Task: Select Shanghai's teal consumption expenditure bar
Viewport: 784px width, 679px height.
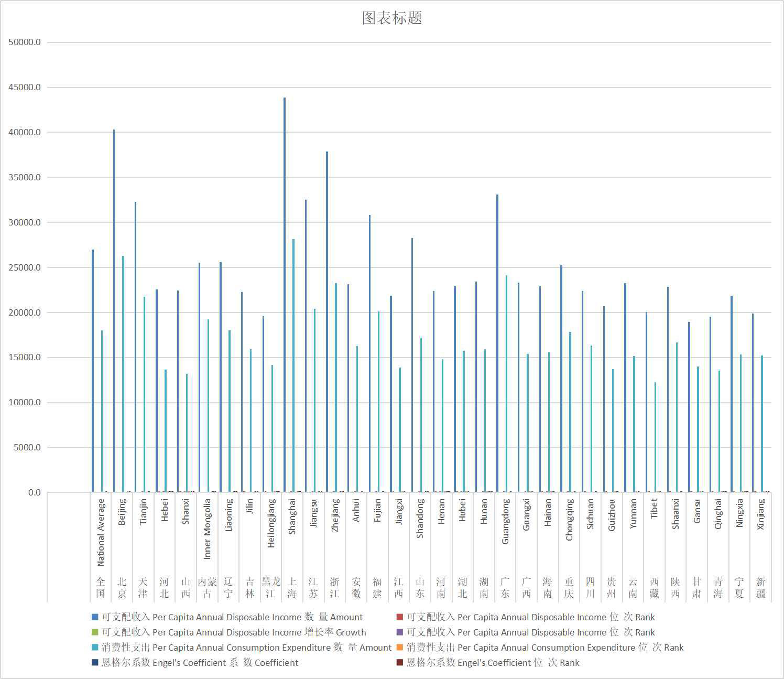Action: pyautogui.click(x=293, y=365)
